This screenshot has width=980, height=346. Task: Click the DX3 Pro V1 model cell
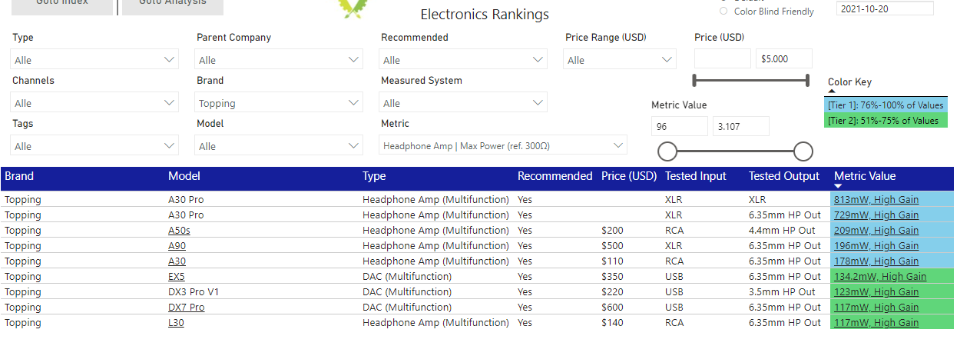[x=193, y=292]
